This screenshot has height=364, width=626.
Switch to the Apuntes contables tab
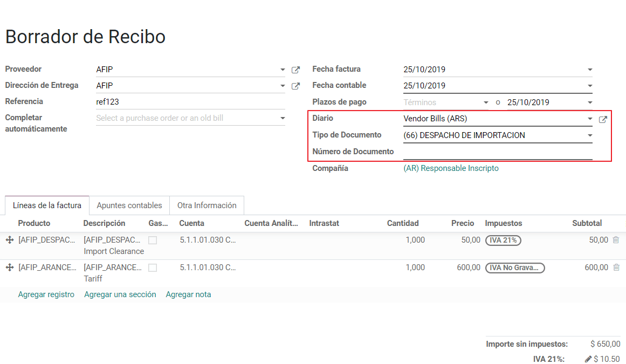coord(129,205)
